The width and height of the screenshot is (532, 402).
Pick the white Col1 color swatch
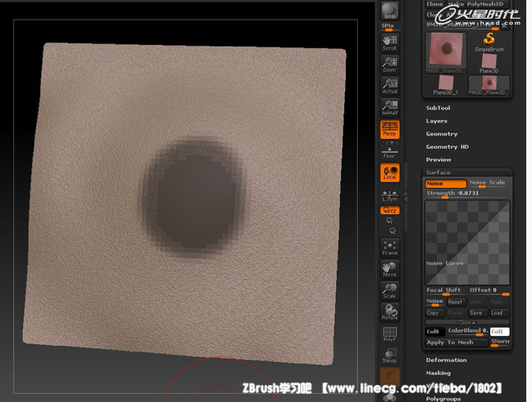point(500,332)
